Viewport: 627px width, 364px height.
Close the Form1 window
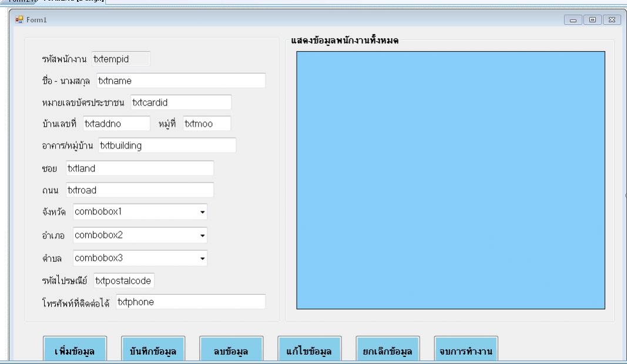pyautogui.click(x=612, y=19)
